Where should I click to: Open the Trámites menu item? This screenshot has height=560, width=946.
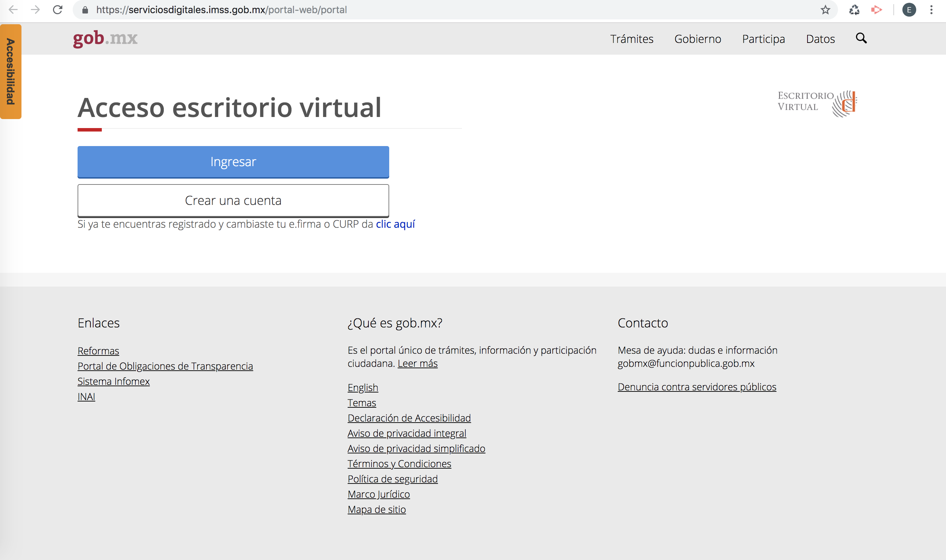tap(632, 39)
